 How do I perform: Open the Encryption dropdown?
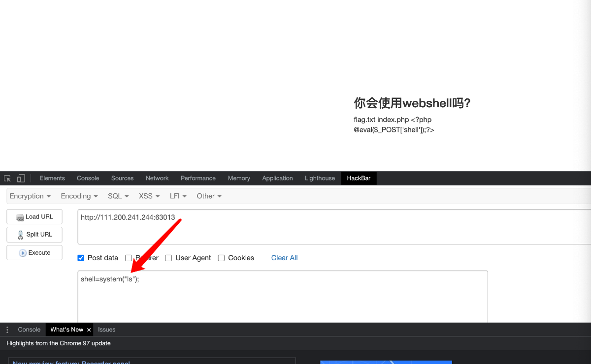30,196
